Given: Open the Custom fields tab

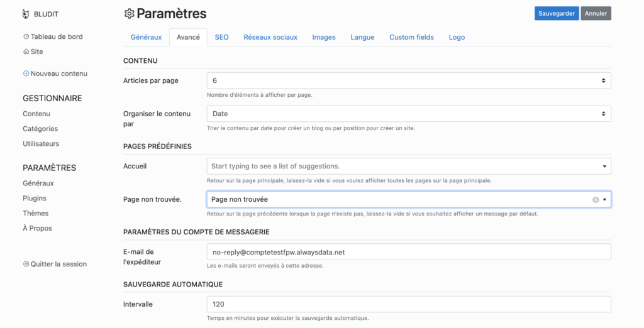Looking at the screenshot, I should click(411, 37).
